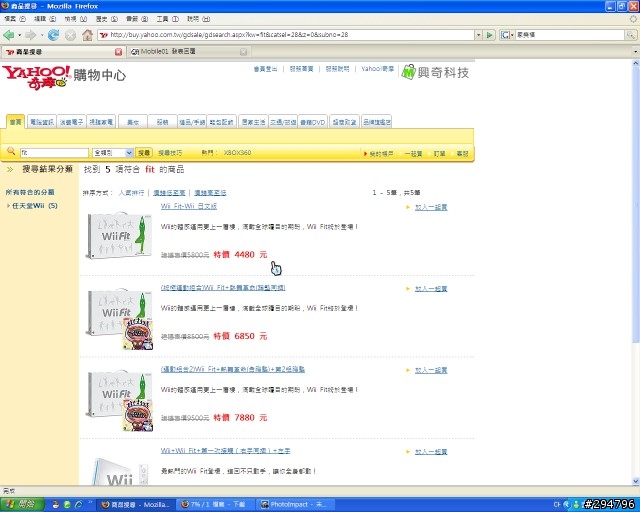Click the Google search engine icon
Screen dimensions: 640x512
tap(505, 35)
